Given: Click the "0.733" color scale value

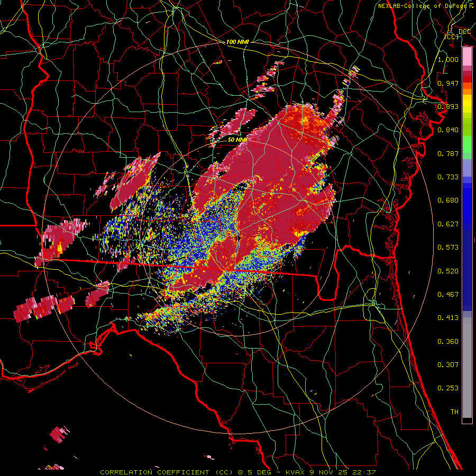Looking at the screenshot, I should 448,177.
